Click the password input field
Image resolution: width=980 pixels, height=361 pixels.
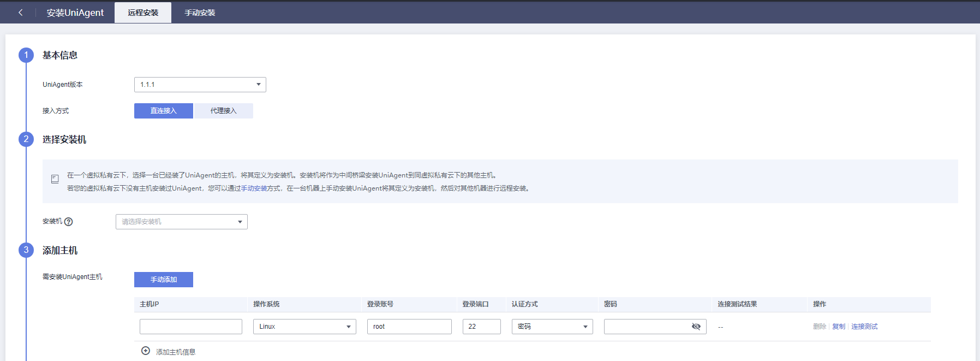655,327
